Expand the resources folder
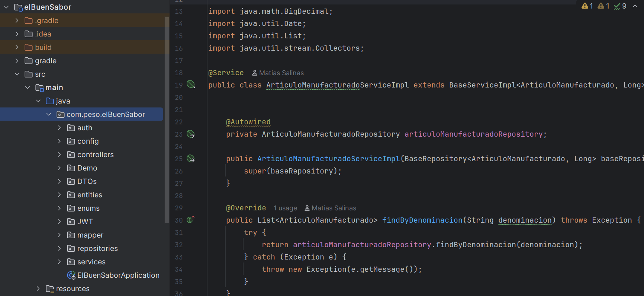Image resolution: width=644 pixels, height=296 pixels. (x=38, y=289)
